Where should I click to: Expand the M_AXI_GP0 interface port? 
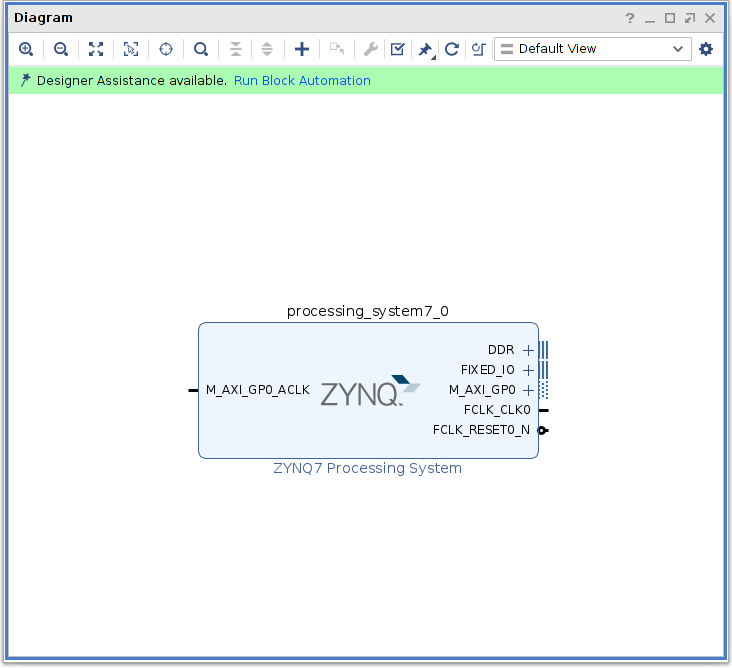click(528, 390)
